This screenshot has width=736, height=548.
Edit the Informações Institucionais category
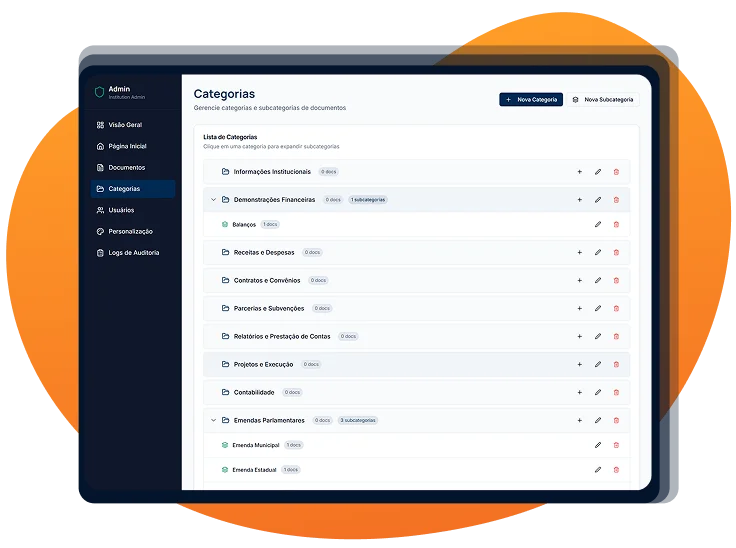click(x=598, y=172)
